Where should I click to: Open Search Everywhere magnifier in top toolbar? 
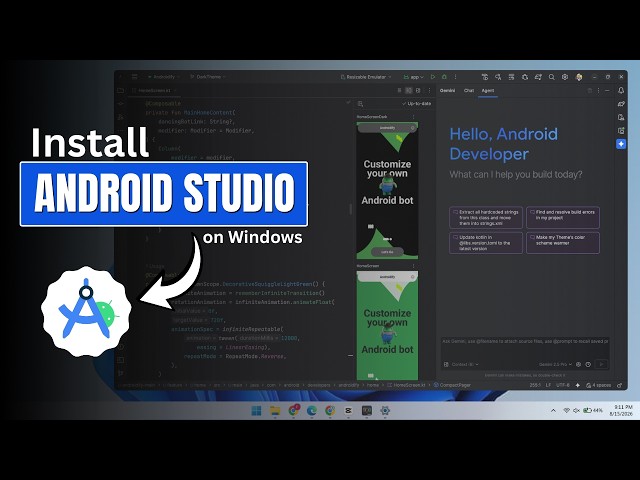(551, 77)
